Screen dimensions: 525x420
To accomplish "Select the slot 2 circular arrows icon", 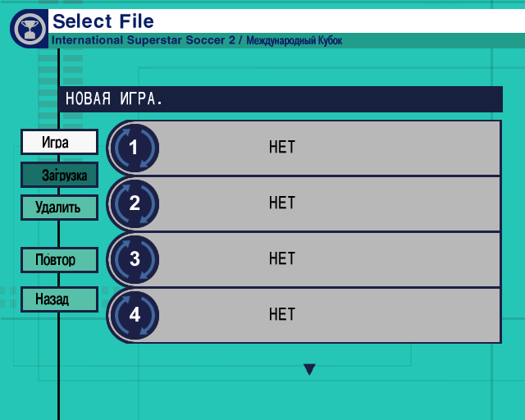I will (x=135, y=203).
